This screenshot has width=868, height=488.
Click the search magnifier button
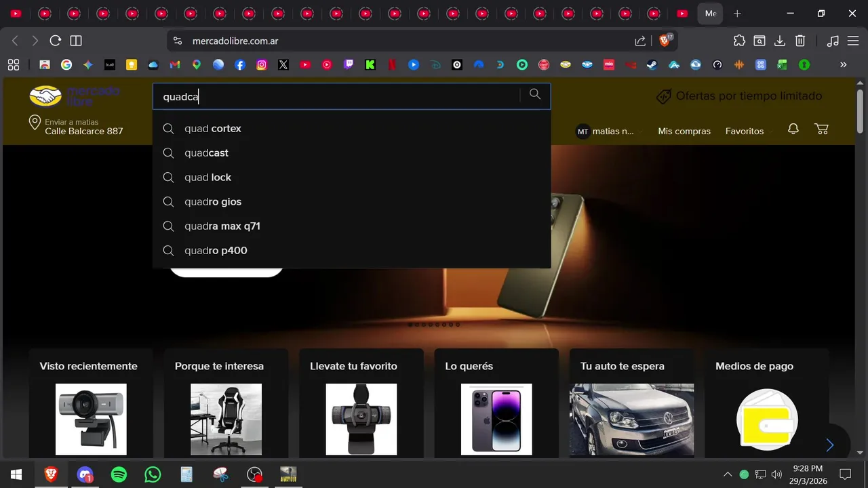point(535,95)
